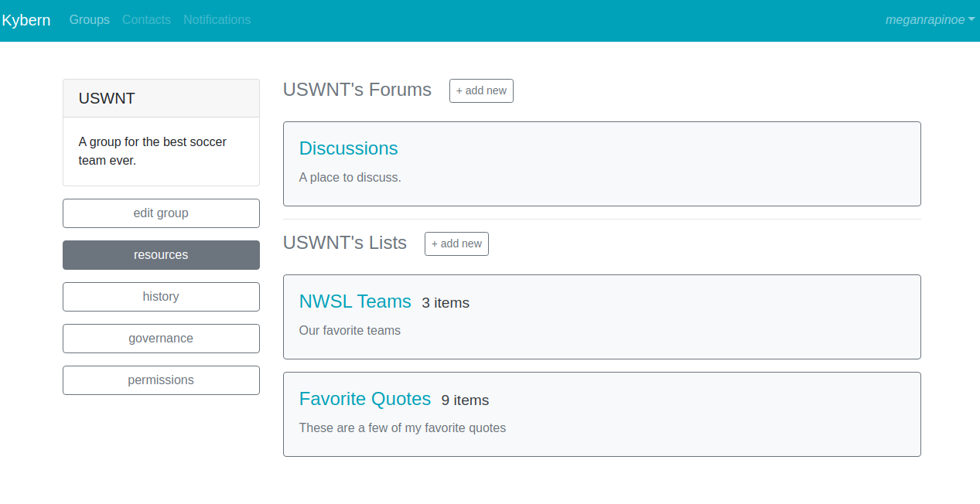The image size is (980, 504).
Task: Click the edit group button
Action: 161,213
